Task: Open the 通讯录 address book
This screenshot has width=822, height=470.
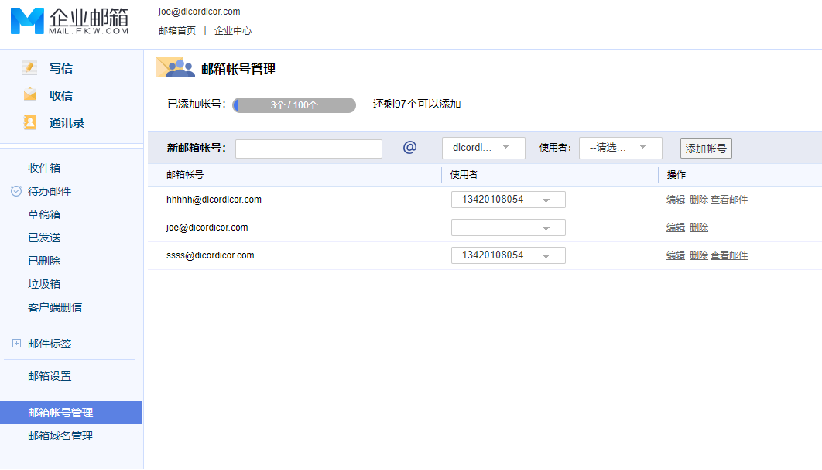Action: [67, 123]
